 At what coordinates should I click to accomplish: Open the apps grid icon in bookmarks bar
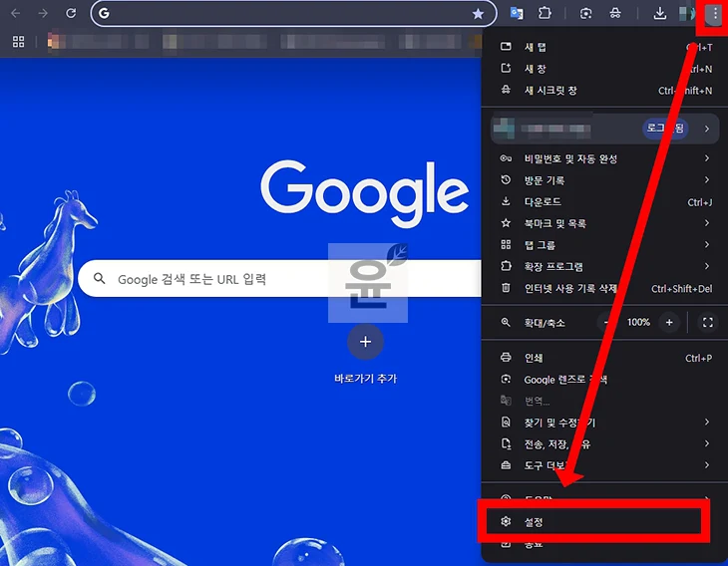click(x=17, y=42)
